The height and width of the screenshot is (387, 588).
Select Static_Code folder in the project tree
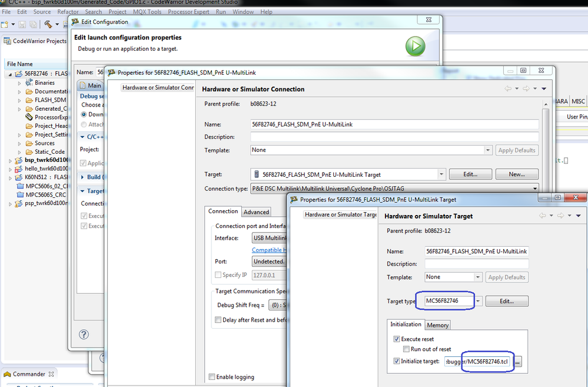49,151
